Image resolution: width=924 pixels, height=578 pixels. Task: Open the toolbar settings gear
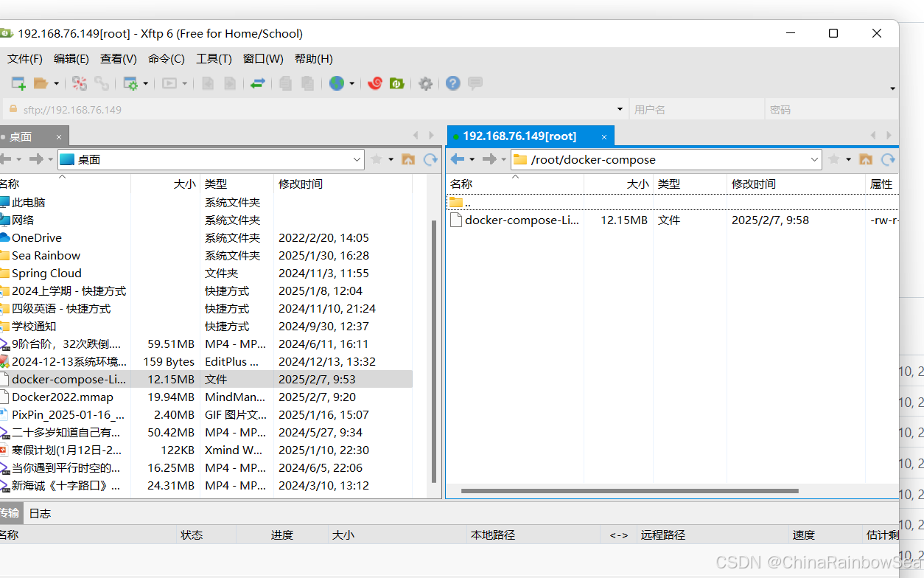click(x=425, y=83)
